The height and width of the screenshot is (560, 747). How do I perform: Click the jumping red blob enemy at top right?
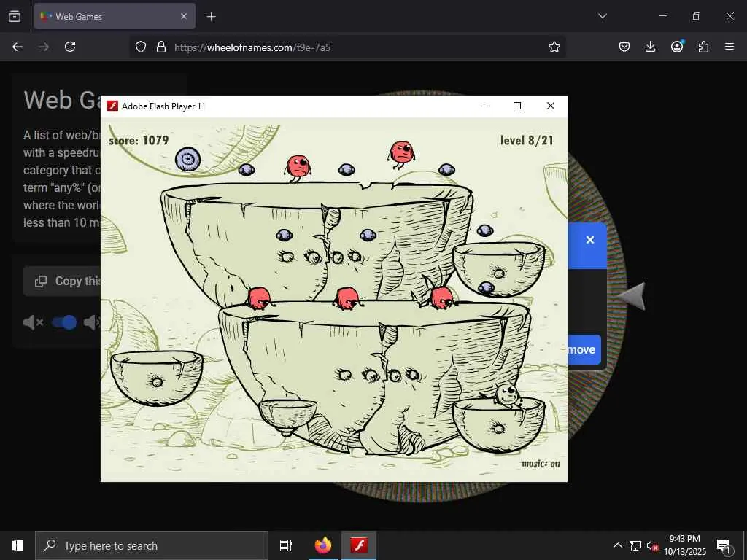pyautogui.click(x=402, y=155)
